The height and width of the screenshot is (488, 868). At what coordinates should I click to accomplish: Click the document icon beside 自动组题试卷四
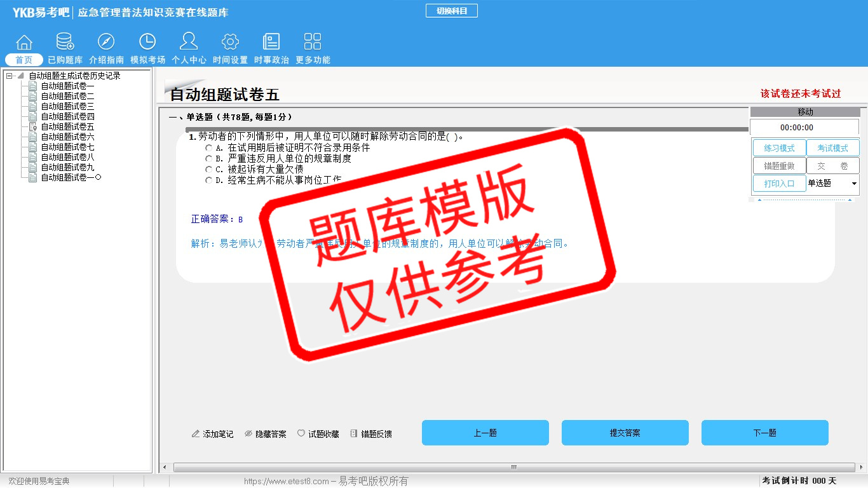(x=33, y=116)
